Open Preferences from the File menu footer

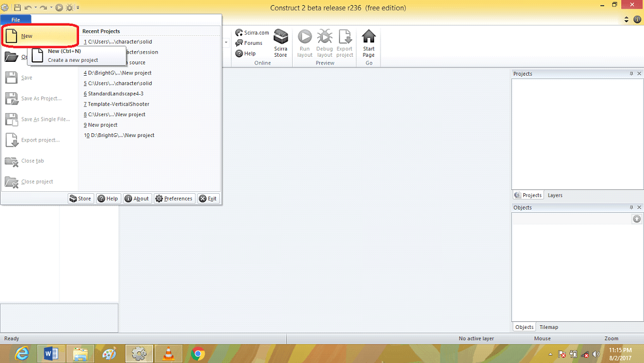(x=174, y=198)
